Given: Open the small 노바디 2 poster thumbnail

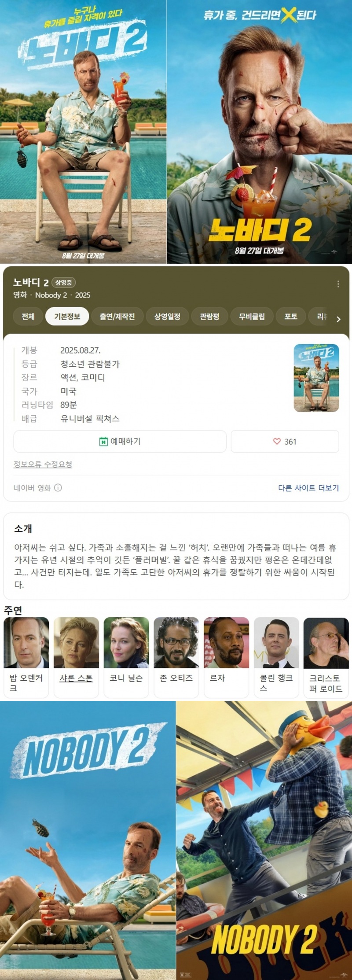Looking at the screenshot, I should [x=316, y=378].
